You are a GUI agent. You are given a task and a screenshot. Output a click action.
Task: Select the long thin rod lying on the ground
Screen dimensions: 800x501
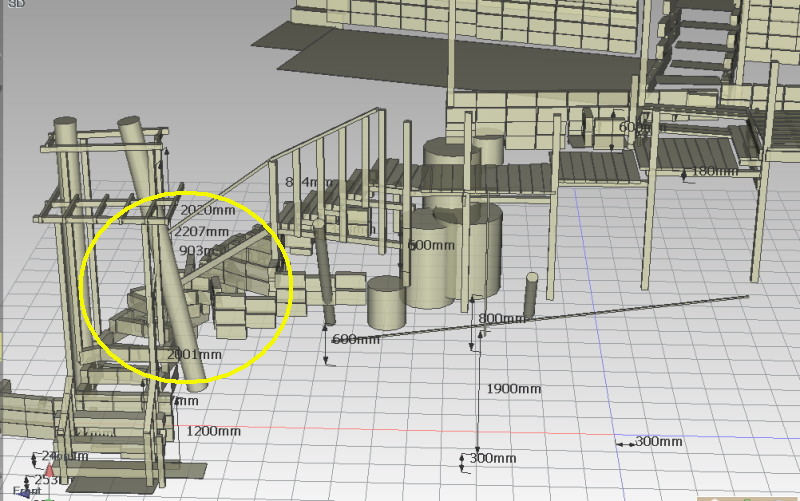[x=600, y=313]
